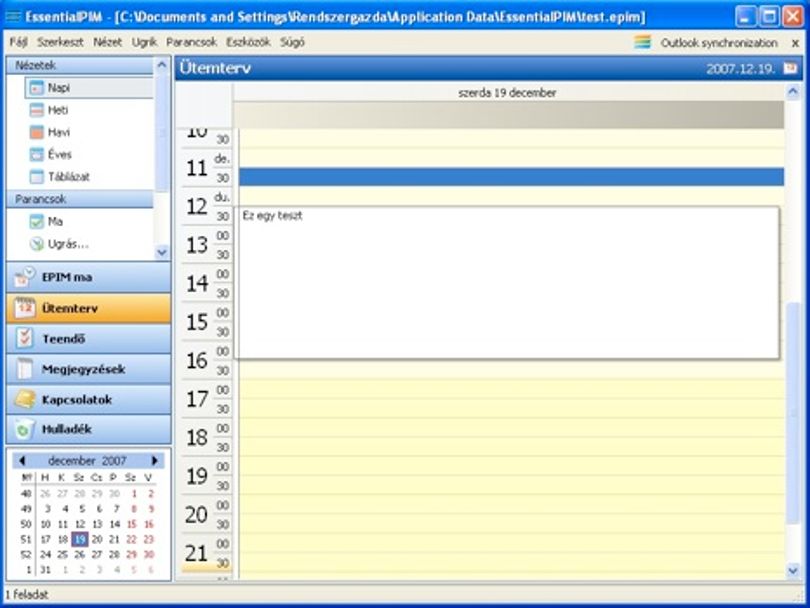Open the Outlook synchronization icon
810x608 pixels.
tap(643, 42)
